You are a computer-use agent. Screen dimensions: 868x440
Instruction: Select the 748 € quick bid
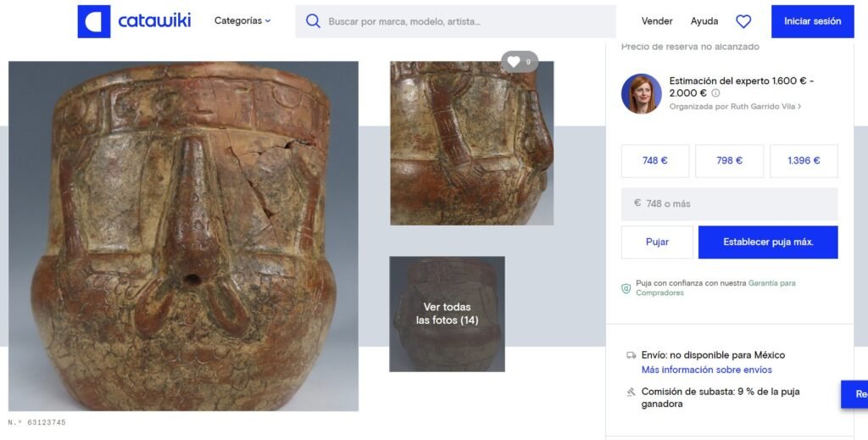655,160
